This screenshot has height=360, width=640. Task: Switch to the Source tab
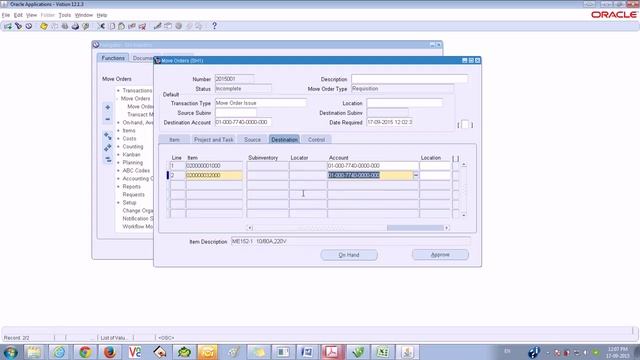(x=252, y=140)
